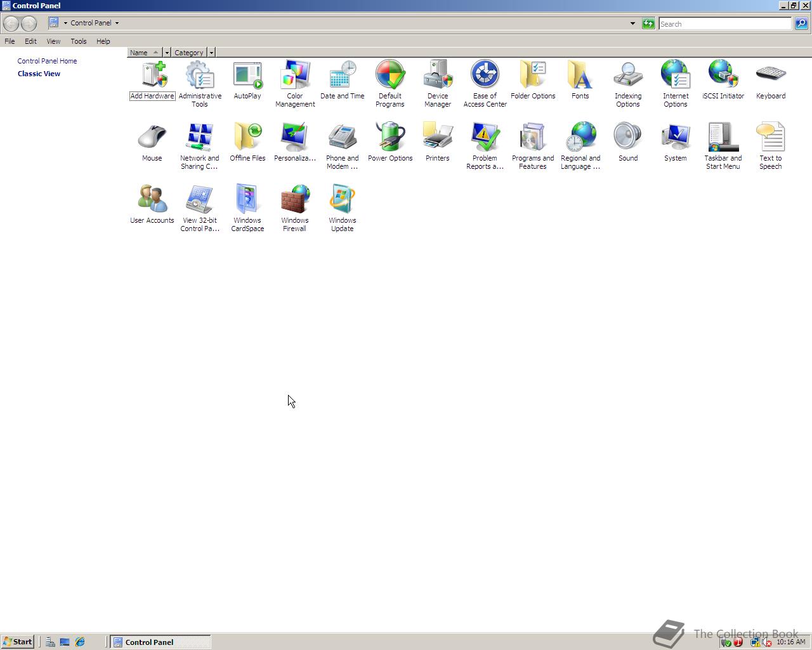The image size is (812, 650).
Task: Open Regional and Language Options
Action: tap(580, 146)
